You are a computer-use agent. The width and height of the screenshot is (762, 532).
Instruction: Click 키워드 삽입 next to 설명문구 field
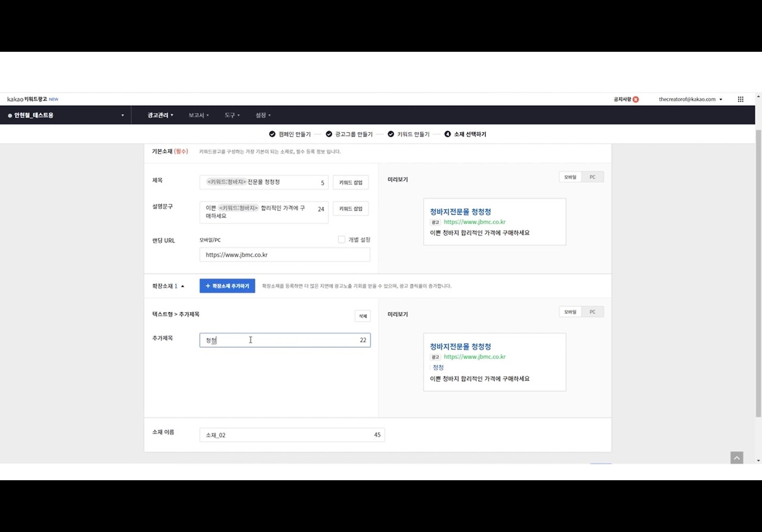351,209
